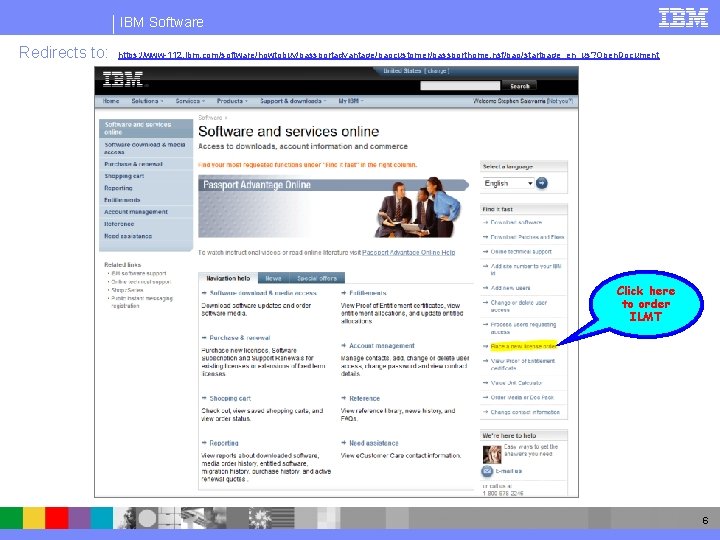This screenshot has width=720, height=540.
Task: Expand the My IBM menu
Action: coord(351,101)
